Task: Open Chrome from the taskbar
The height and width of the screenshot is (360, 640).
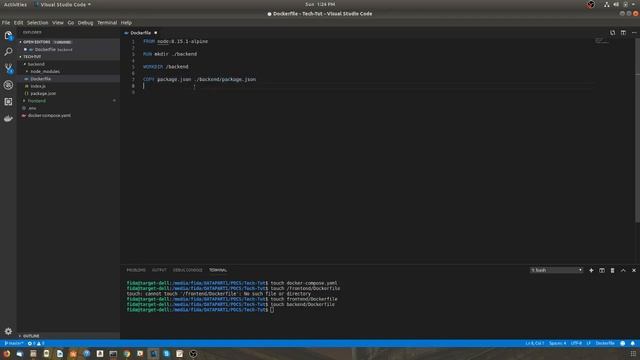Action: (x=127, y=353)
